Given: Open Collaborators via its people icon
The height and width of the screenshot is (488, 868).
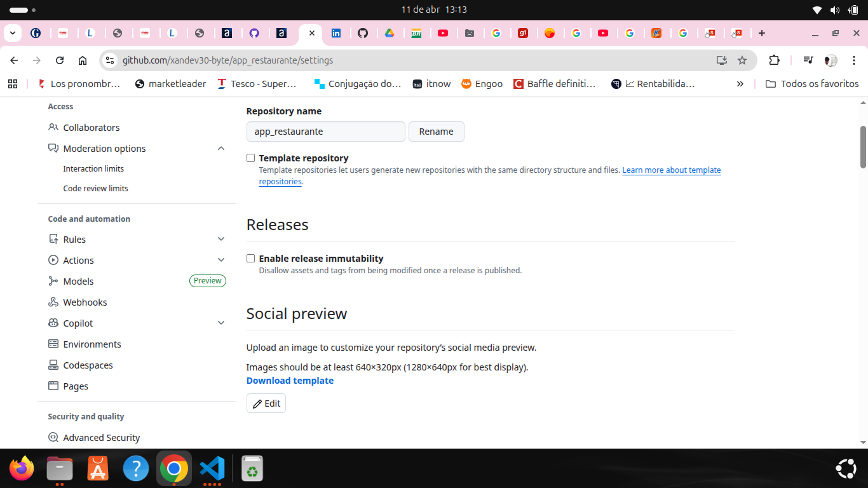Looking at the screenshot, I should click(53, 127).
